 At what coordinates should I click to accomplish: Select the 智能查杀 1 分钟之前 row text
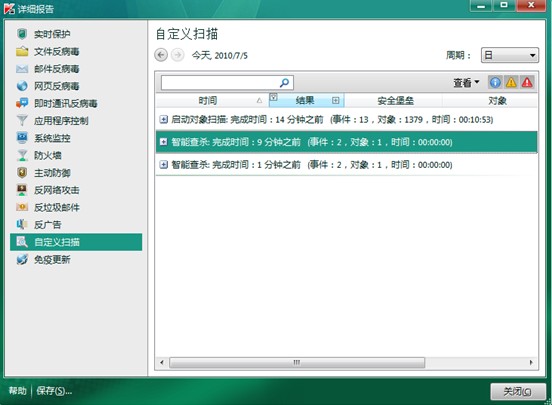pos(312,165)
